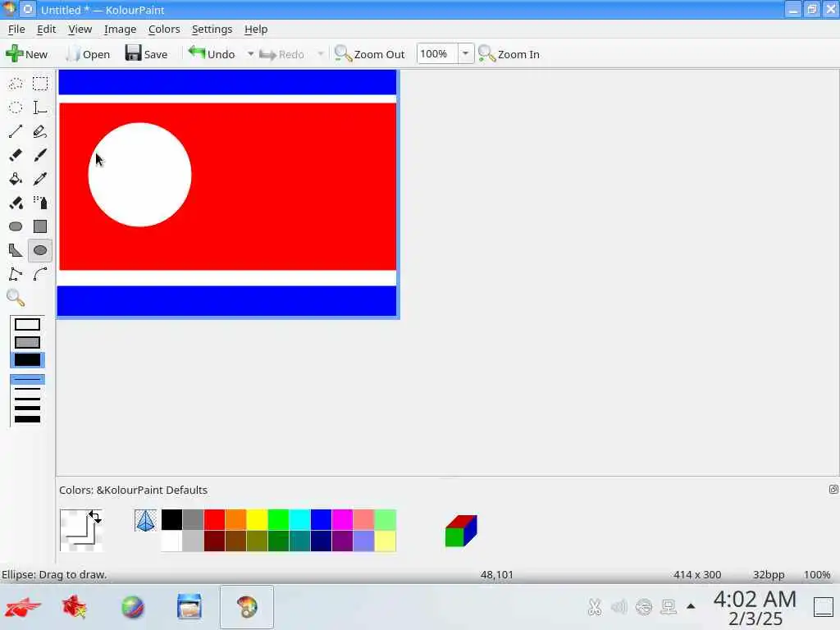Select the Polygon tool
The height and width of the screenshot is (630, 840).
tap(16, 250)
